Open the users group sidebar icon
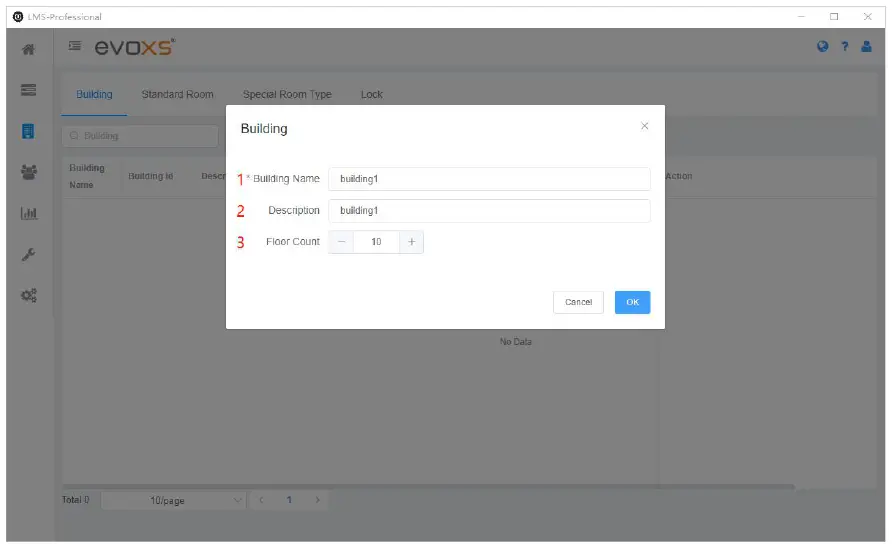The image size is (893, 548). (28, 172)
